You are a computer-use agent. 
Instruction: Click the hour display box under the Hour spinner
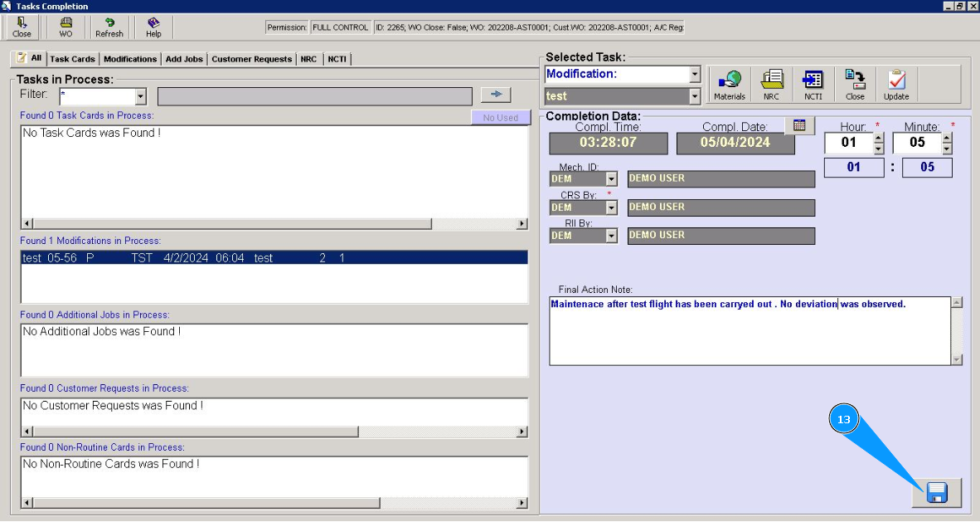tap(854, 168)
